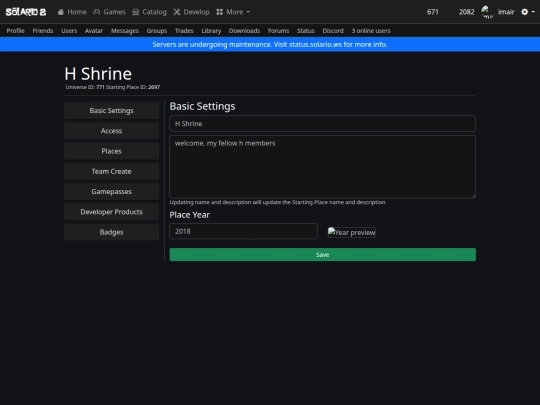This screenshot has width=540, height=405.
Task: Switch to the Places tab
Action: tap(111, 151)
